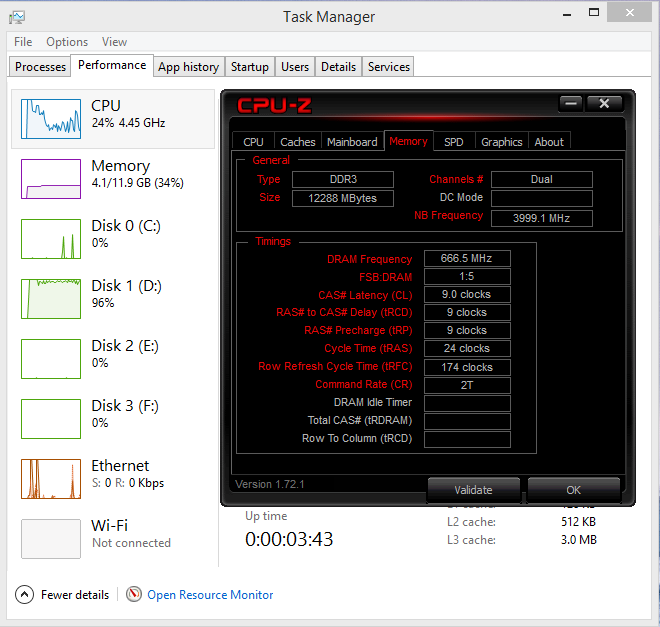Minimize the CPU-Z window
The height and width of the screenshot is (627, 660).
[571, 104]
